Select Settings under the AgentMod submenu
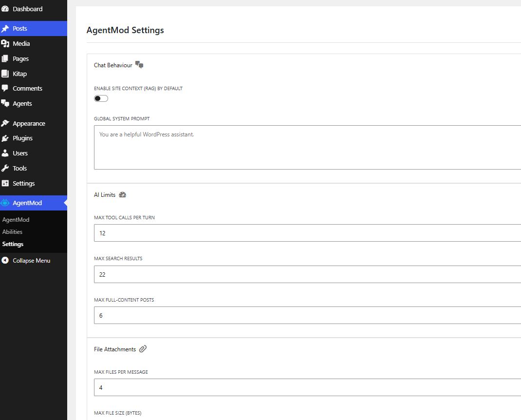This screenshot has width=521, height=420. (13, 244)
